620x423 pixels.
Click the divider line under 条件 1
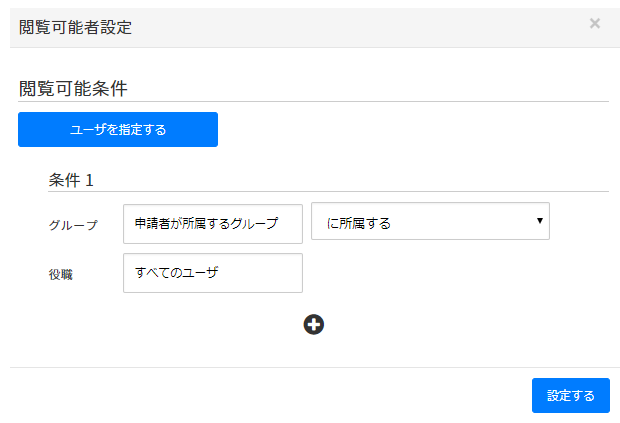328,191
